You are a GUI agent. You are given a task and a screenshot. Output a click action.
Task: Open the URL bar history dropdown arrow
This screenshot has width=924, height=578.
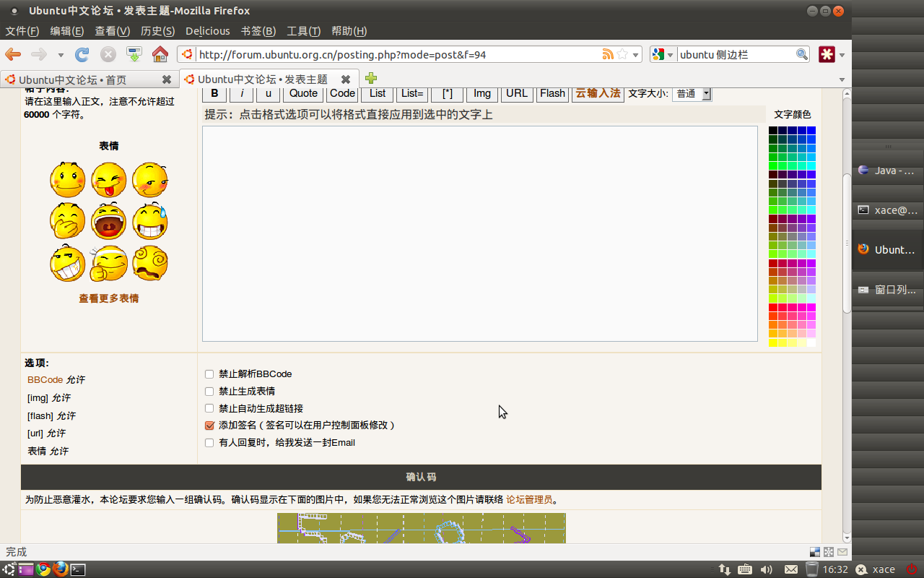[636, 55]
